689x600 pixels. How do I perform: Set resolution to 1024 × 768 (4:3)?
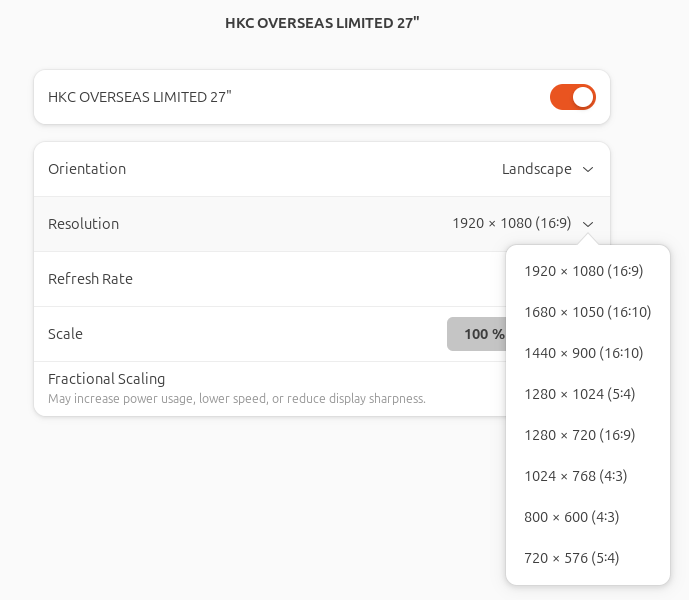pos(575,476)
